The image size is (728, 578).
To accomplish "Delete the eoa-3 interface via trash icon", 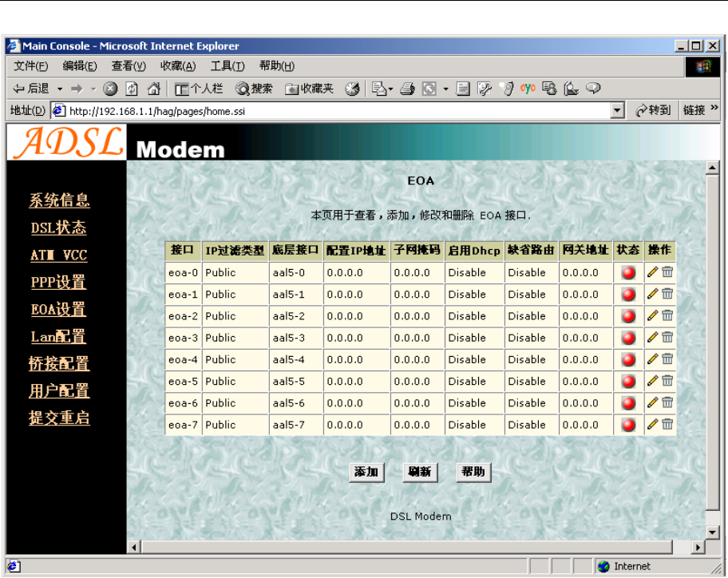I will pyautogui.click(x=667, y=337).
